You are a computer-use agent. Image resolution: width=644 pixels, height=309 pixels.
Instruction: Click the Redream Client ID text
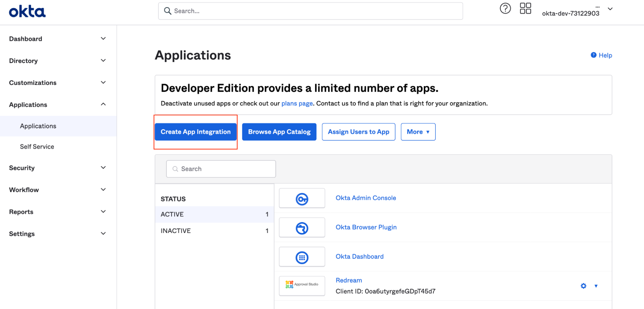(x=385, y=291)
